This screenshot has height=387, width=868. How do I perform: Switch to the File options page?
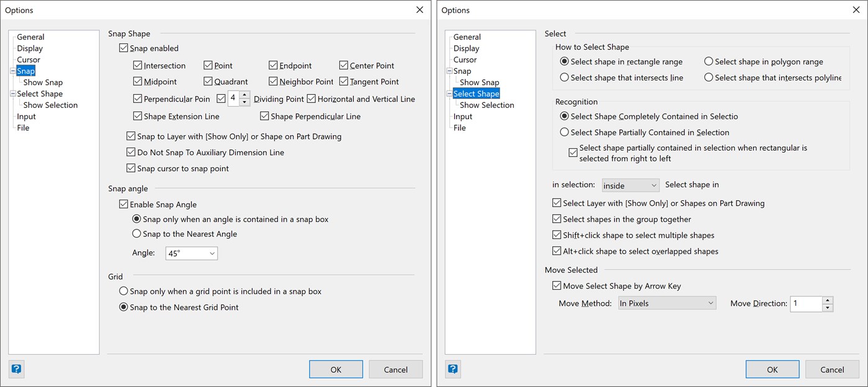[23, 128]
